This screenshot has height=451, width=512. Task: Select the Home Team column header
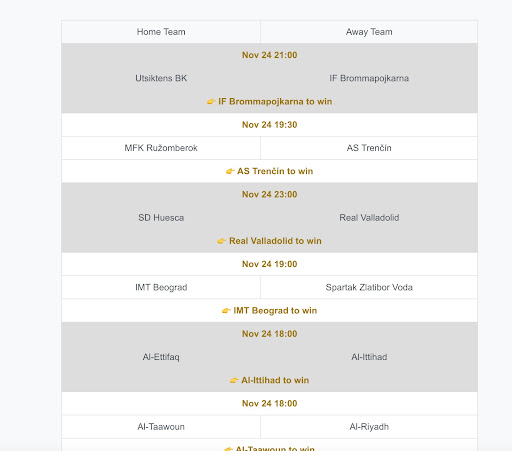click(161, 32)
